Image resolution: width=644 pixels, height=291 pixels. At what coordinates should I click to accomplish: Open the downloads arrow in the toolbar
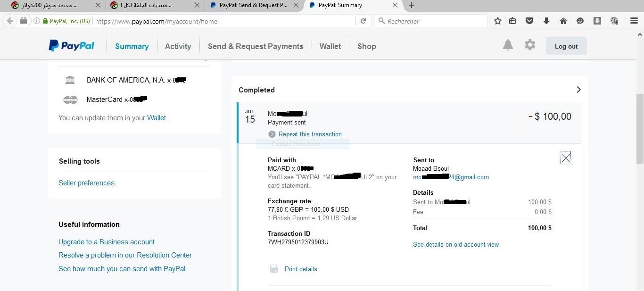click(x=546, y=21)
